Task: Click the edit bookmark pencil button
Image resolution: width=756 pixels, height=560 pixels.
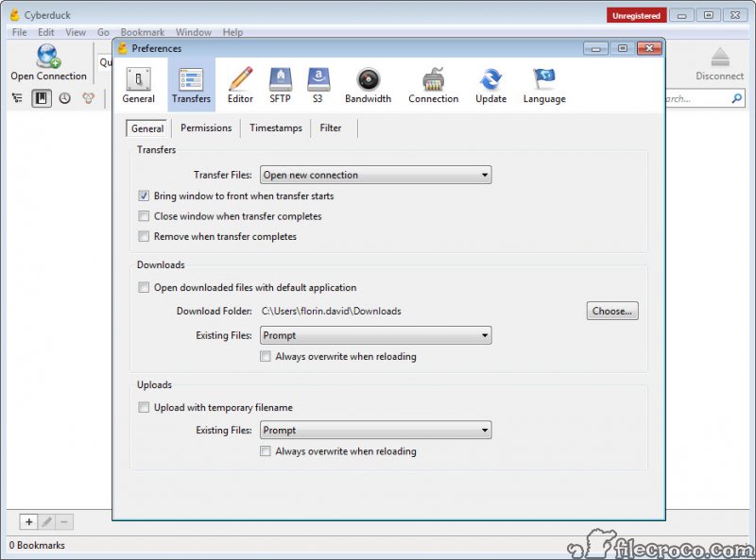Action: (x=46, y=521)
